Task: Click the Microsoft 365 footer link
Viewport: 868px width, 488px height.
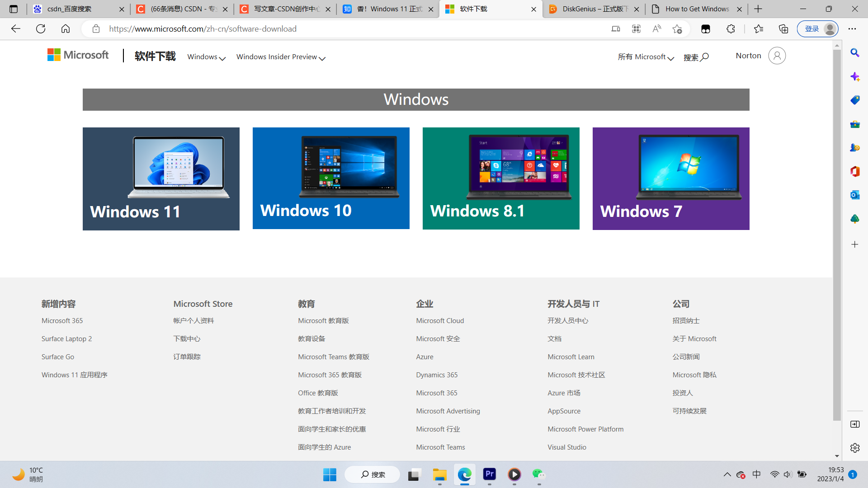Action: [61, 320]
